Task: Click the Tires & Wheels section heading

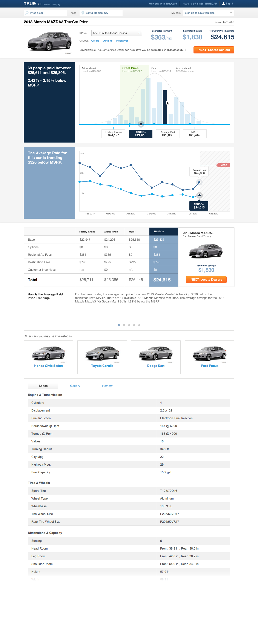Action: (x=39, y=483)
